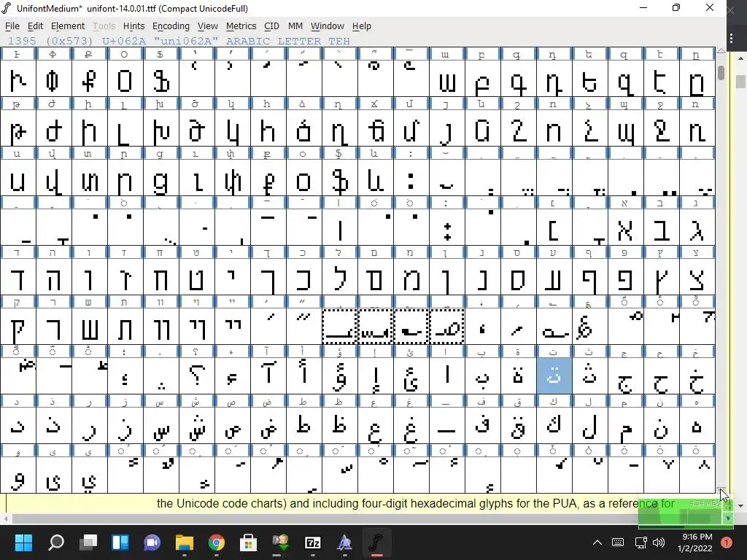The height and width of the screenshot is (560, 747).
Task: Click the font view vertical scrollbar thumb
Action: (721, 72)
